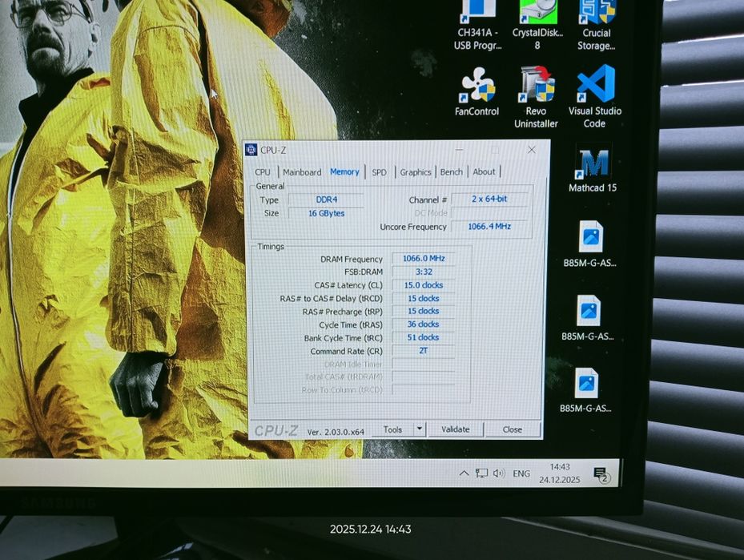Click the RAS# Precharge 15 clocks value
The width and height of the screenshot is (744, 560).
[x=424, y=312]
